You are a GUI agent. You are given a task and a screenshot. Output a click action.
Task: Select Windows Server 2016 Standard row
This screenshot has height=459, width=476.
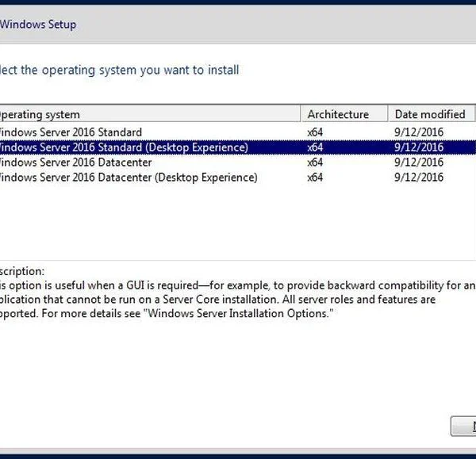point(238,132)
